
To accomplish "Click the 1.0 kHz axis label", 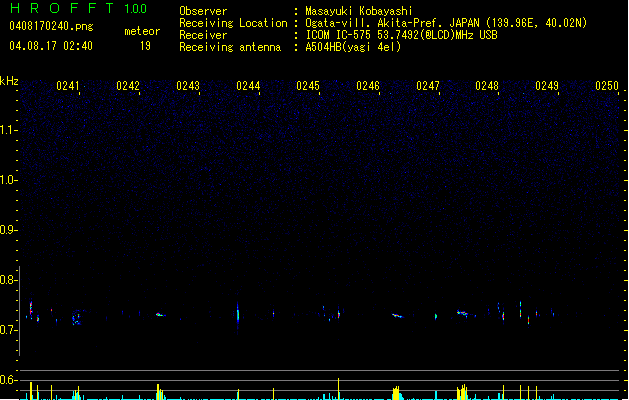I will pyautogui.click(x=8, y=180).
